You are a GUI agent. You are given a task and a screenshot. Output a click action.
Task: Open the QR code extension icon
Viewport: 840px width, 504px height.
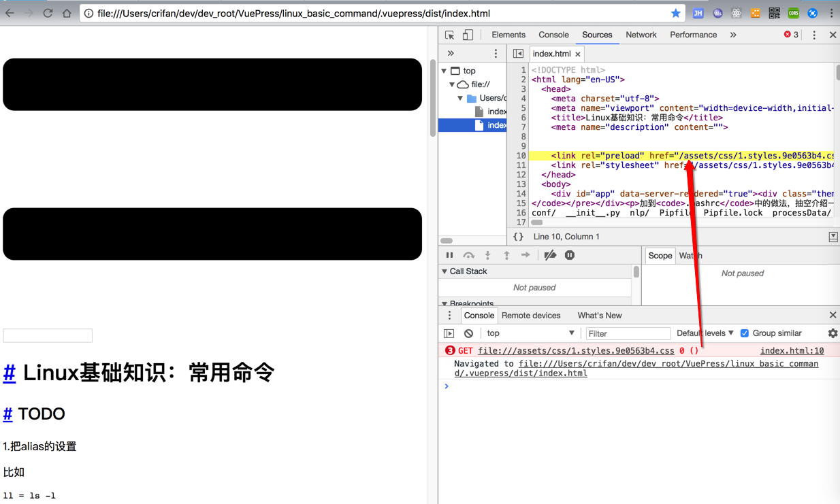pos(775,13)
